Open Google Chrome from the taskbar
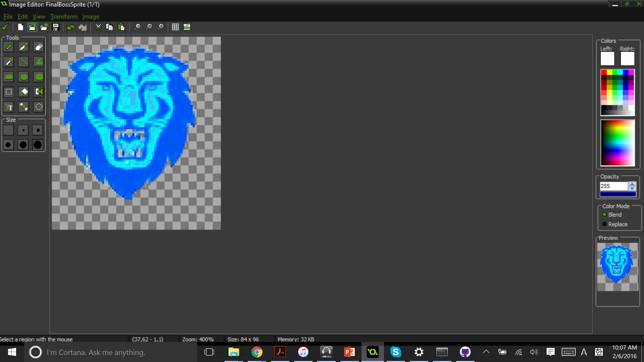The width and height of the screenshot is (644, 362). (257, 352)
